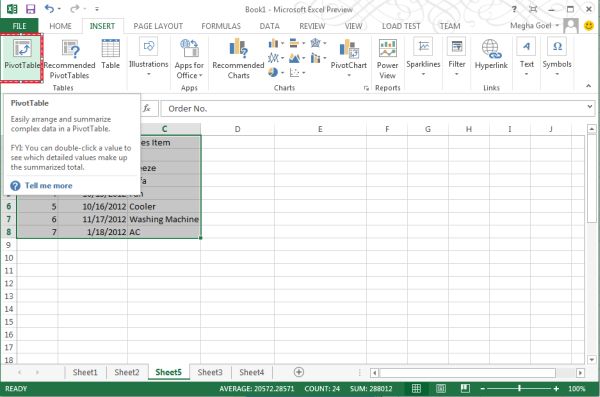600x397 pixels.
Task: Open the Charts dialog launcher
Action: [366, 88]
